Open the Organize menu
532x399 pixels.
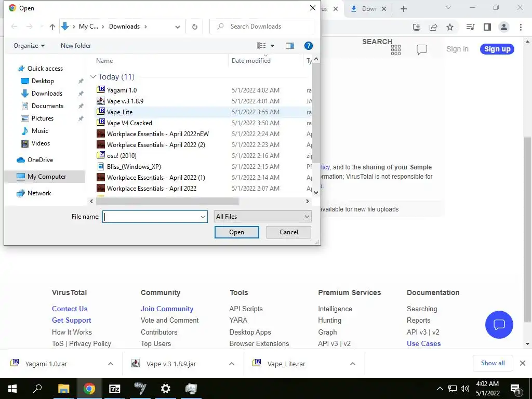coord(29,46)
